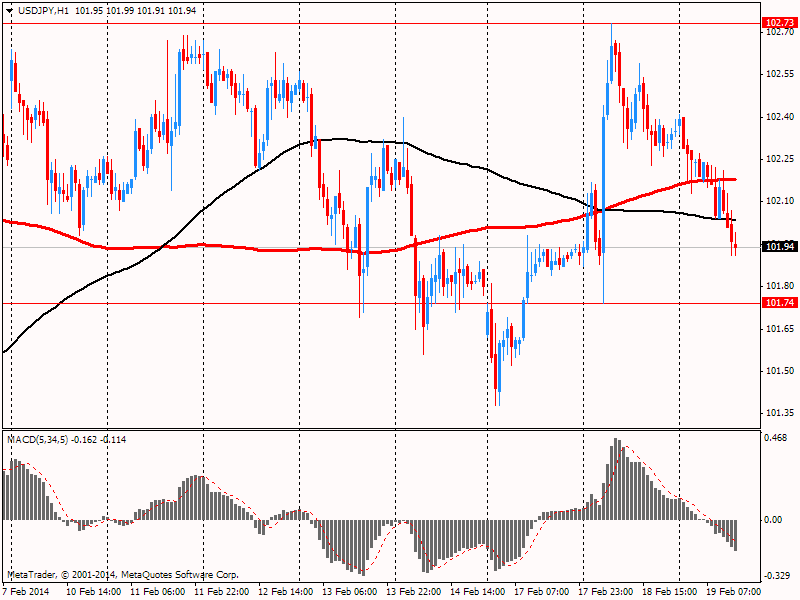Open the chart menu triangle beside USDJPY,H1
This screenshot has height=600, width=800.
click(9, 11)
